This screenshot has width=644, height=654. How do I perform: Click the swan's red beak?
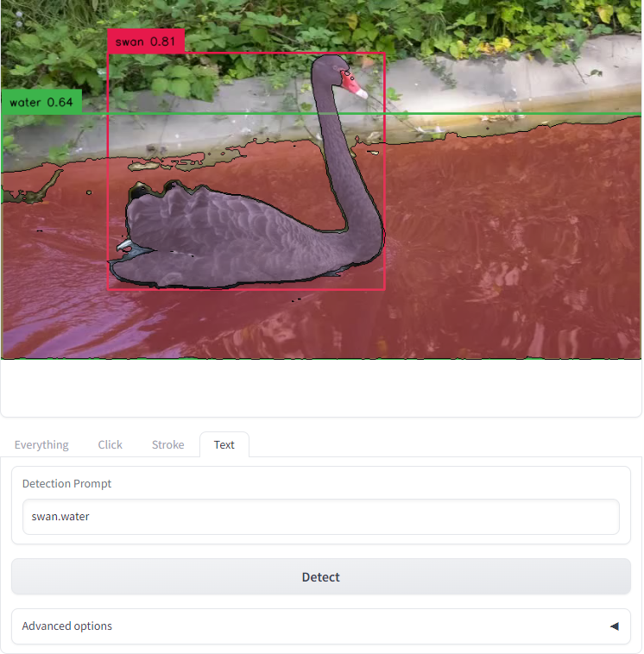point(357,88)
